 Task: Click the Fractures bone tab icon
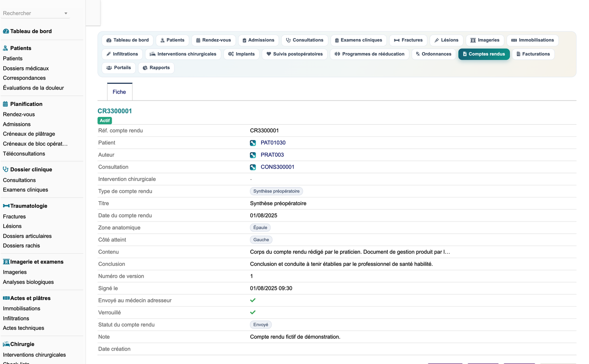coord(397,40)
